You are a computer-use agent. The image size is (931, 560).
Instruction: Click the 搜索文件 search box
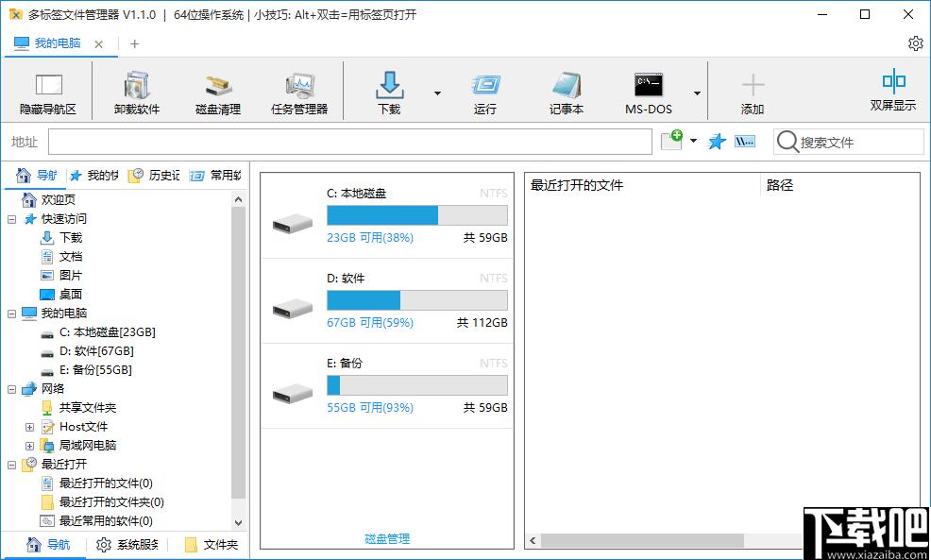coord(849,142)
